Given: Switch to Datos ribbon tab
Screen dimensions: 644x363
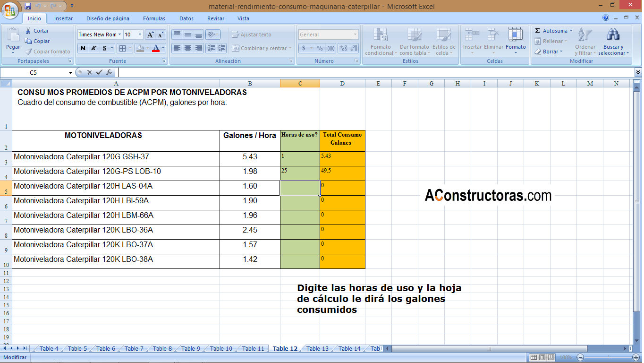Looking at the screenshot, I should click(186, 18).
